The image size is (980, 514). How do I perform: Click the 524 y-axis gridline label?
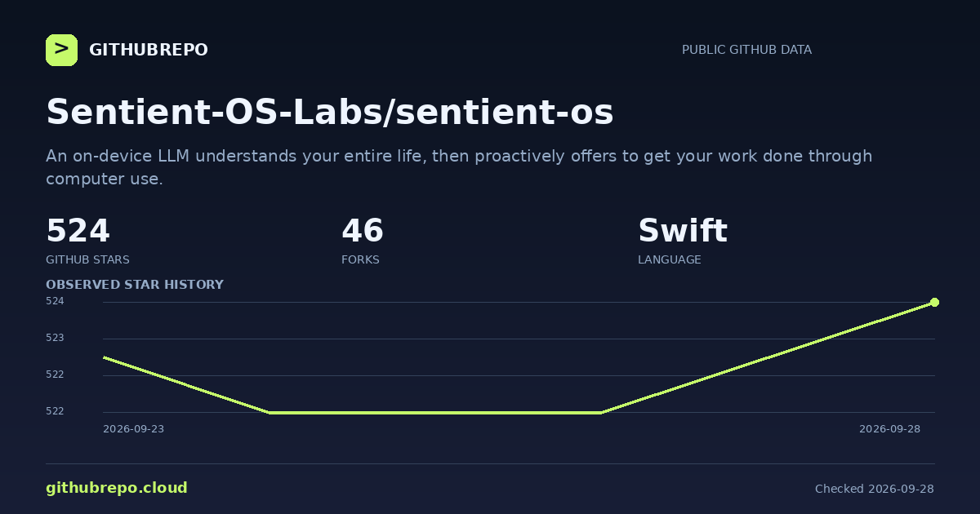coord(55,301)
